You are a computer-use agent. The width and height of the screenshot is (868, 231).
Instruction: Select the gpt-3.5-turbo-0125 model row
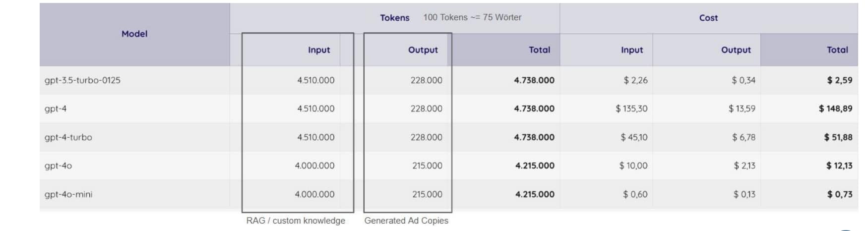point(82,80)
